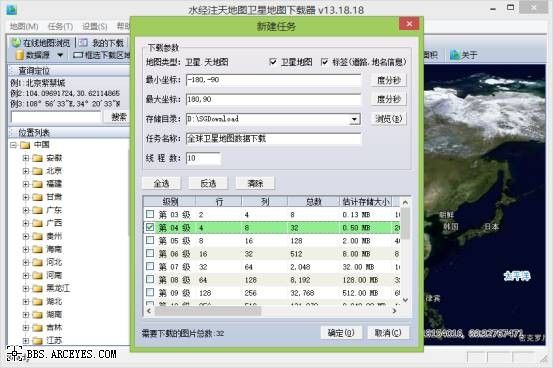This screenshot has height=368, width=553.
Task: Click the 中国 folder icon
Action: pyautogui.click(x=25, y=145)
